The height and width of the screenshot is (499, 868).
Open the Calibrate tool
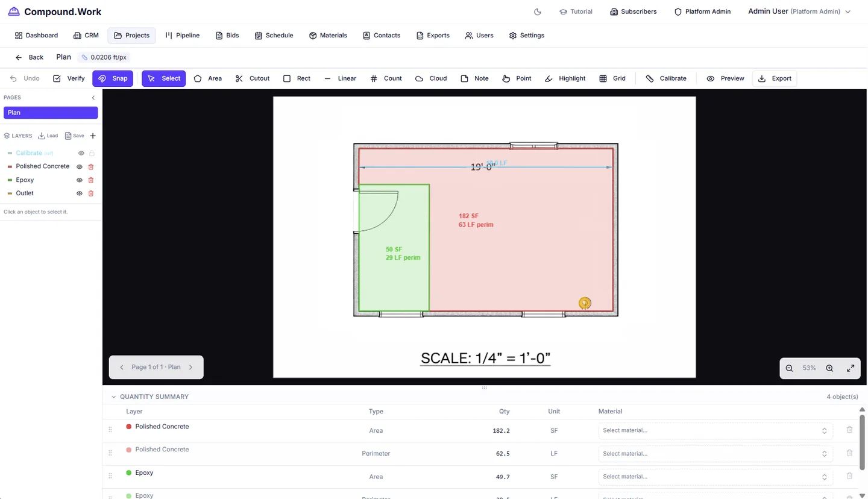(666, 78)
